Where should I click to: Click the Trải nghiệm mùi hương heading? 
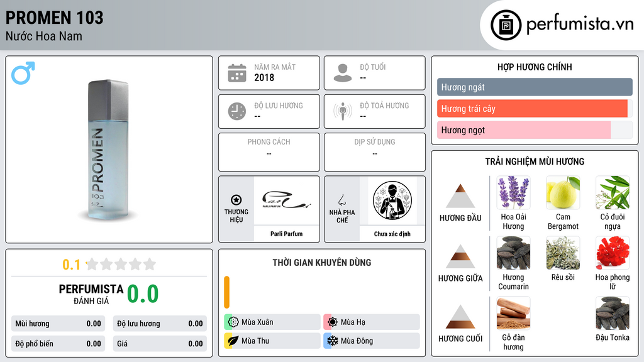pos(535,162)
